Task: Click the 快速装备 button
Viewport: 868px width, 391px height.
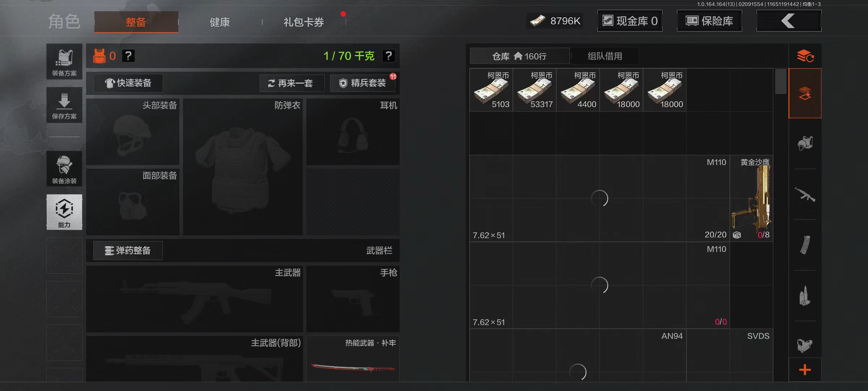Action: [x=128, y=83]
